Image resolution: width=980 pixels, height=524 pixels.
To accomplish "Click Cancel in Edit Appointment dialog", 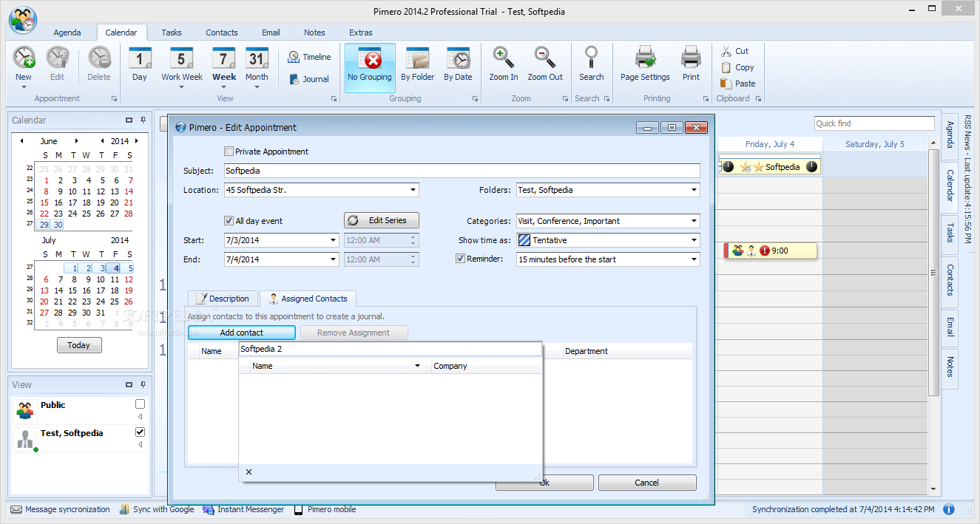I will 647,483.
